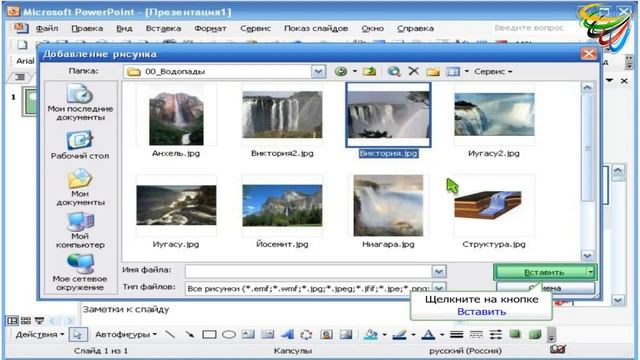
Task: Select the Rectangle drawing tool
Action: tap(209, 335)
